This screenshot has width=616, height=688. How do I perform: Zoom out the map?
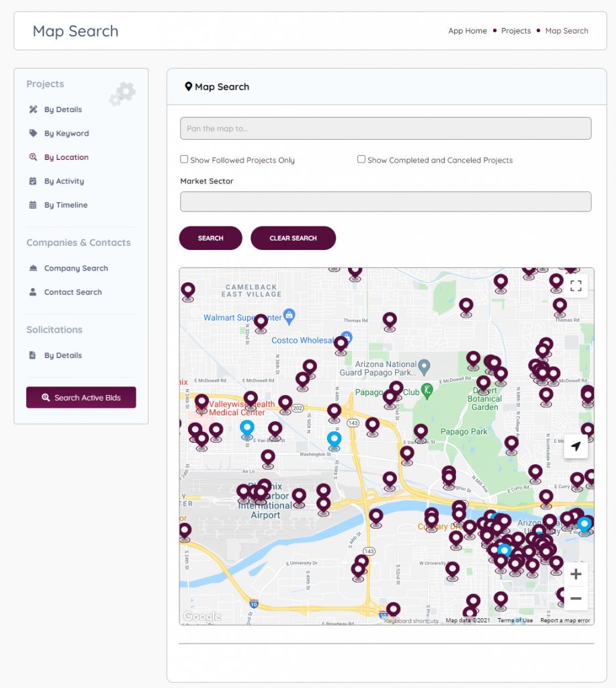[576, 599]
